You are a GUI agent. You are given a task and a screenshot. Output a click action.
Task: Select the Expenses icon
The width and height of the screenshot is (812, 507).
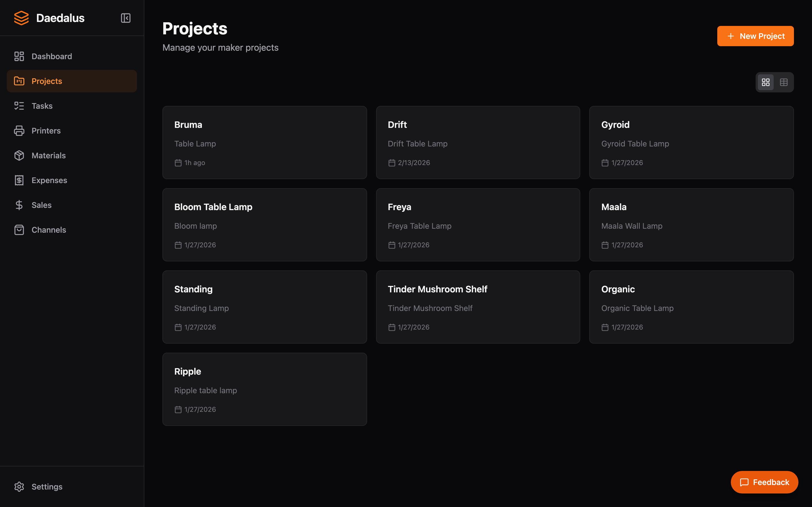click(x=19, y=180)
